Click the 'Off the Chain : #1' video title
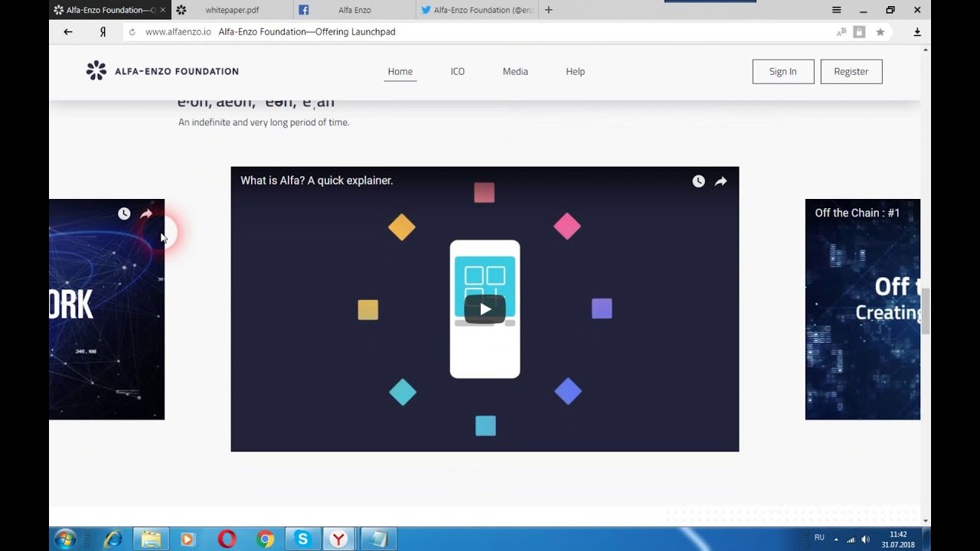This screenshot has height=551, width=980. pos(857,213)
